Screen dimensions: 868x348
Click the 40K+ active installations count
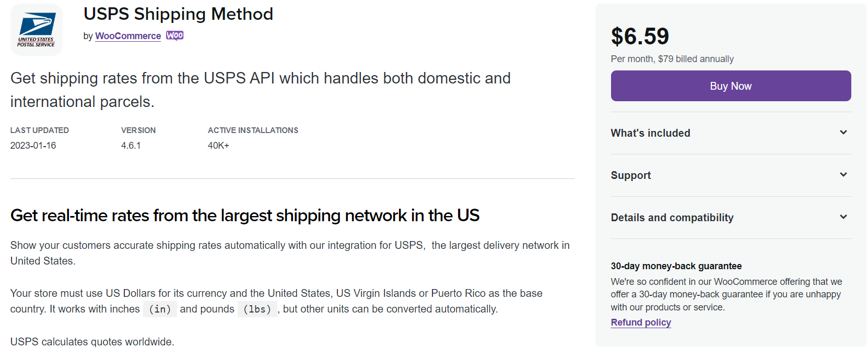[218, 145]
